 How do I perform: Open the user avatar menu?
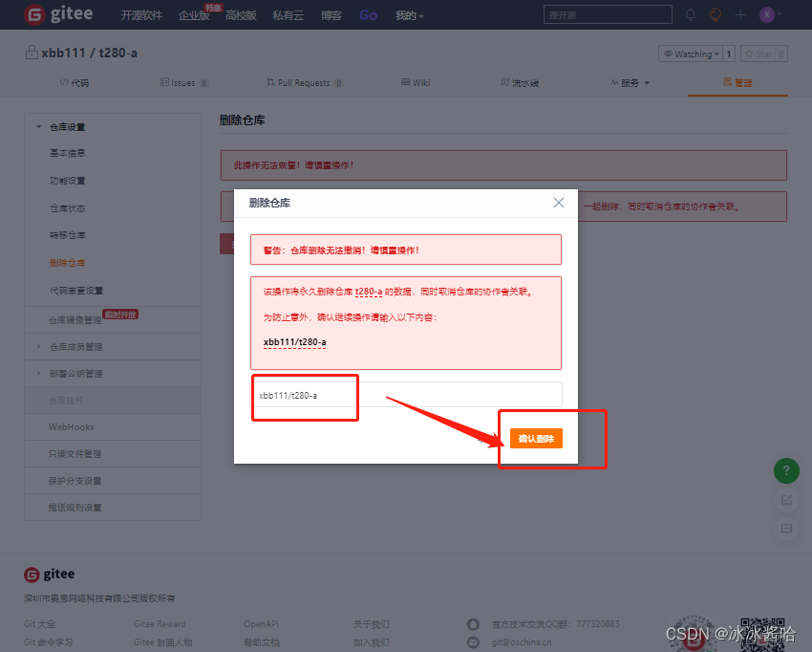click(770, 14)
